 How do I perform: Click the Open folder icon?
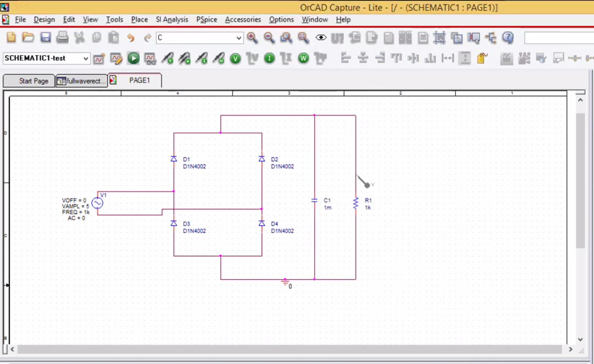tap(28, 38)
